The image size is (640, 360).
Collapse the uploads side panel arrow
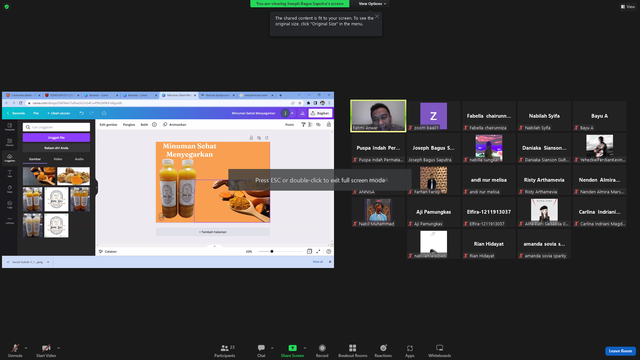pyautogui.click(x=96, y=188)
